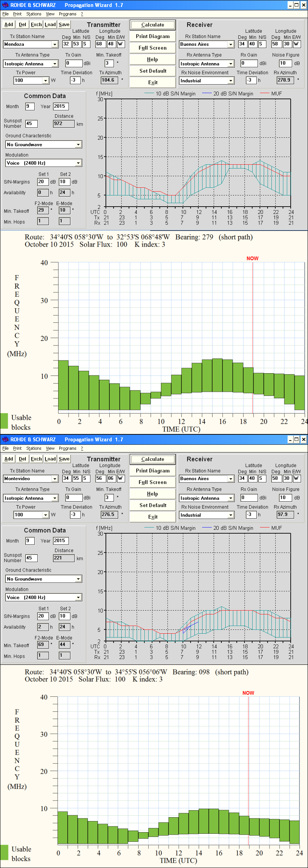The image size is (308, 868).
Task: Click Tx Azimuth value 104.6
Action: (109, 80)
